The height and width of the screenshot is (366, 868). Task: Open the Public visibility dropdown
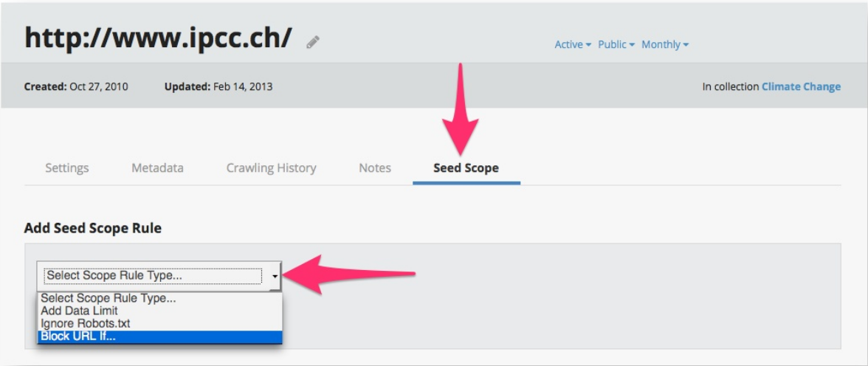(x=616, y=44)
